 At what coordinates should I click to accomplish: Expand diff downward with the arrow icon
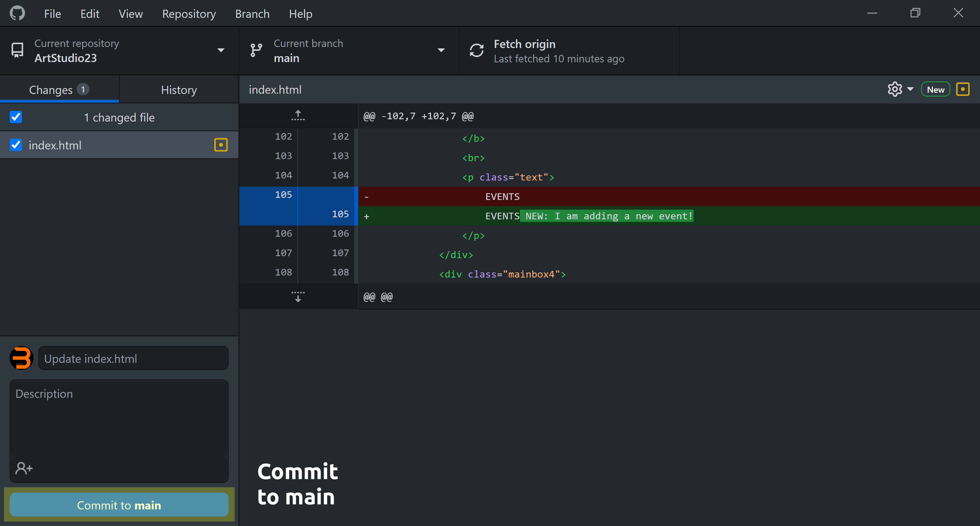pos(298,296)
